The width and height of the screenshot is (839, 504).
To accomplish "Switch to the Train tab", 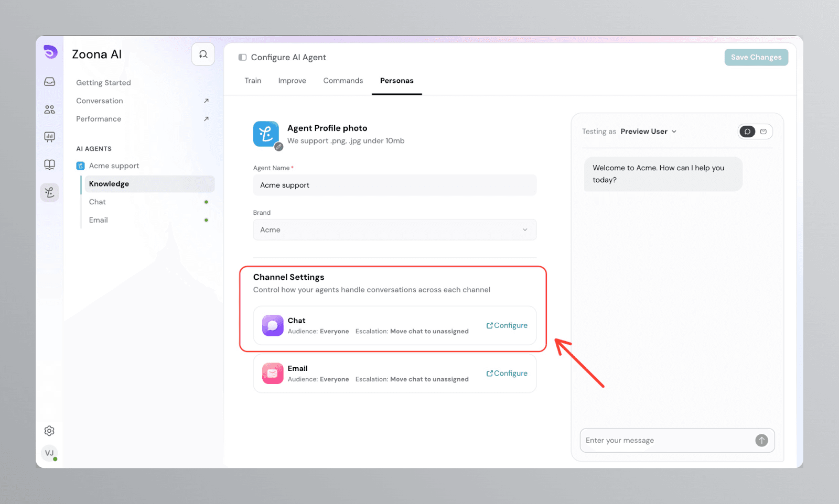I will coord(253,81).
